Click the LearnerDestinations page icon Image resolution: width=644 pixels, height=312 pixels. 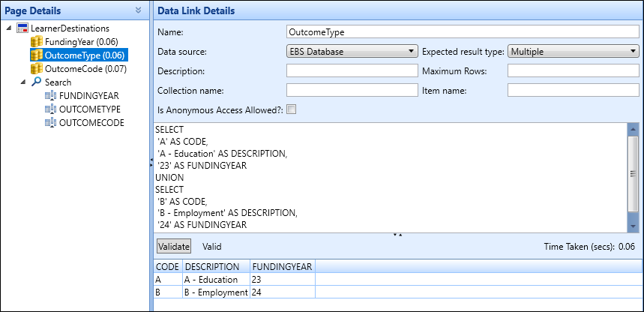22,28
